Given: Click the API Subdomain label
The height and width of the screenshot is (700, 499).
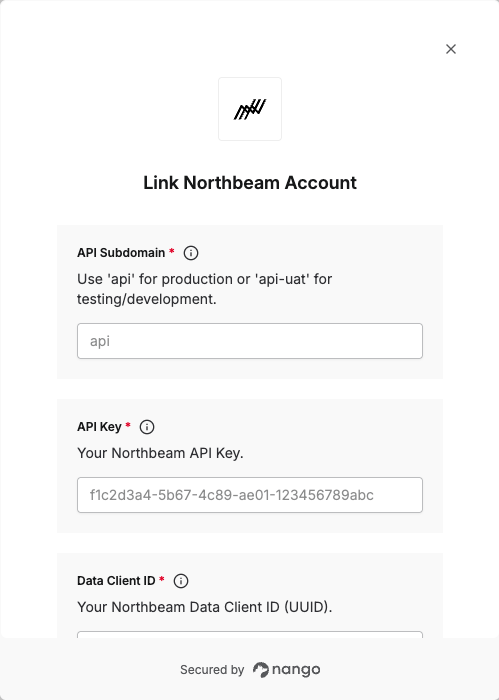Looking at the screenshot, I should point(121,253).
